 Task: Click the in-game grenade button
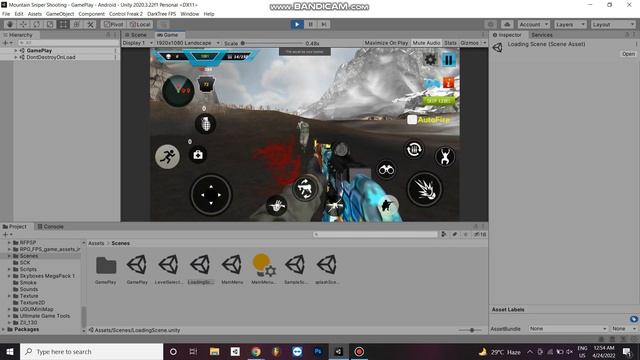click(205, 124)
